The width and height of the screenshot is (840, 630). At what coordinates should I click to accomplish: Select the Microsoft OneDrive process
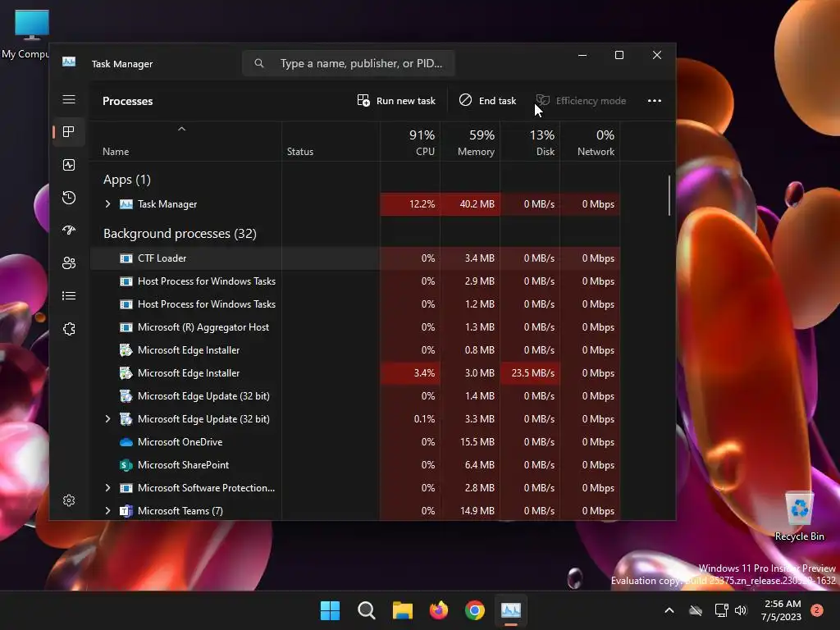coord(354,442)
